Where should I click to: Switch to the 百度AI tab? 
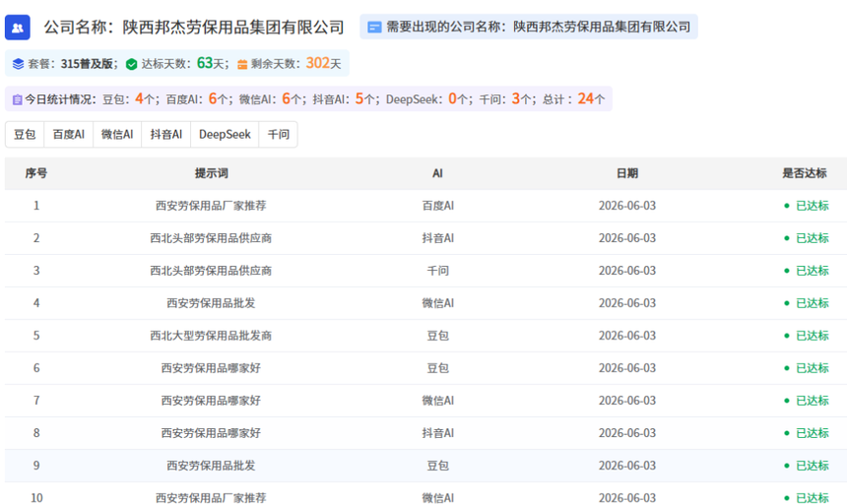(69, 134)
